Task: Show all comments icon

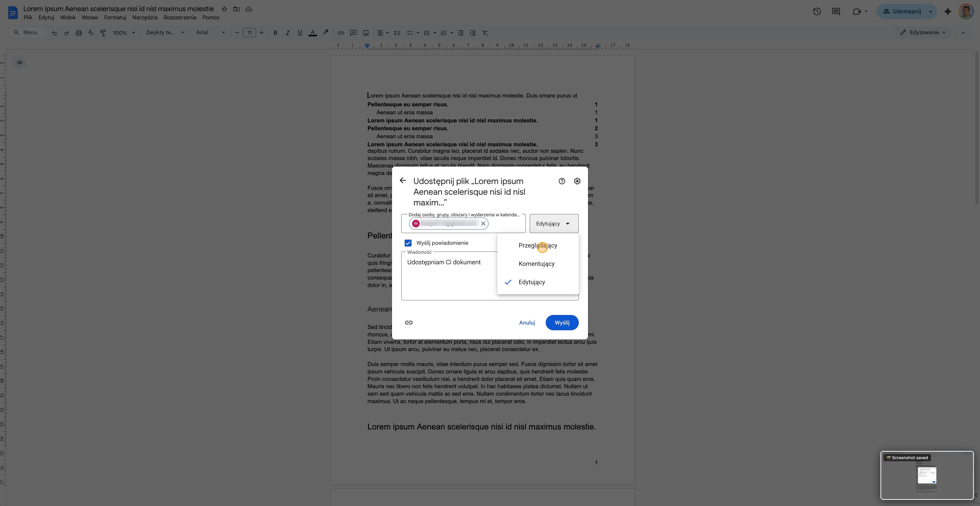Action: click(x=836, y=11)
